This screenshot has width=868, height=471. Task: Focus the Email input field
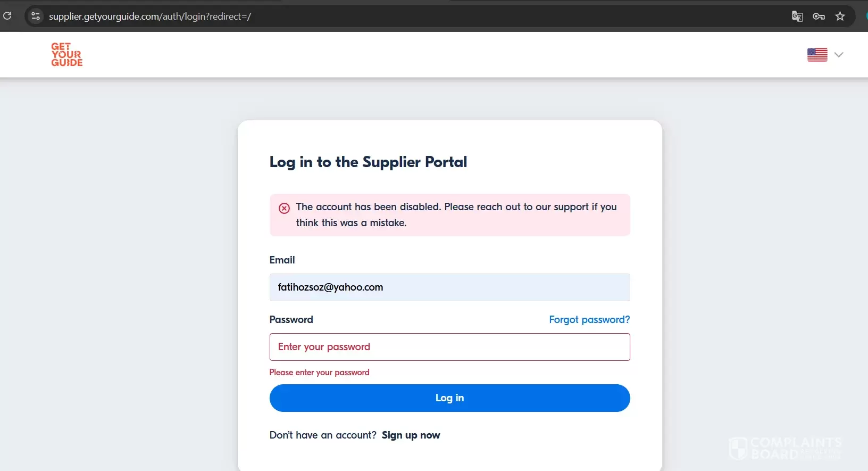(x=449, y=287)
